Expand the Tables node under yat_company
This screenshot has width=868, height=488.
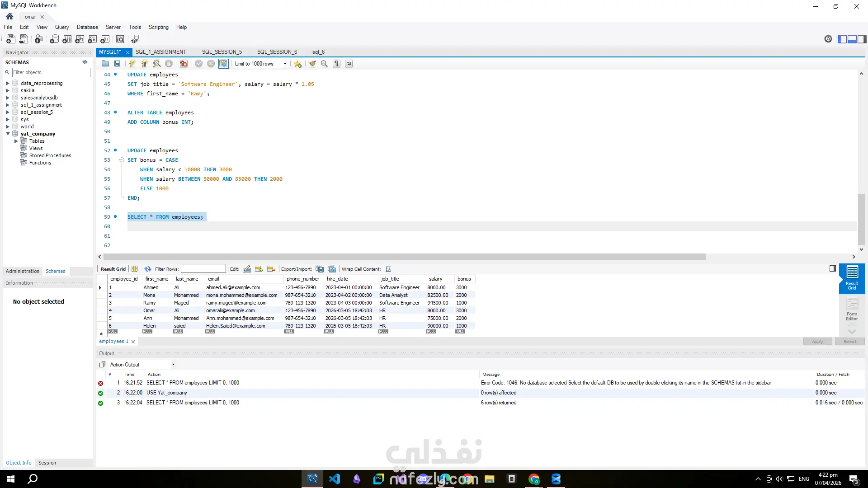(x=16, y=141)
